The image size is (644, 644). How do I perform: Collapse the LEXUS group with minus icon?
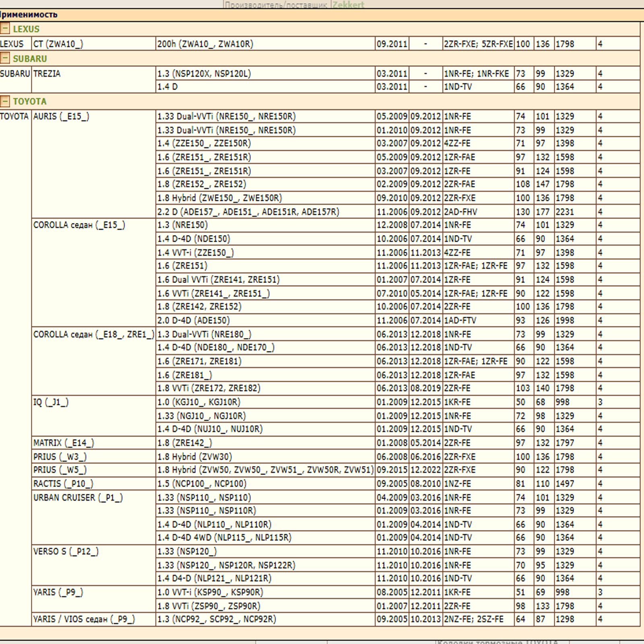click(x=5, y=29)
